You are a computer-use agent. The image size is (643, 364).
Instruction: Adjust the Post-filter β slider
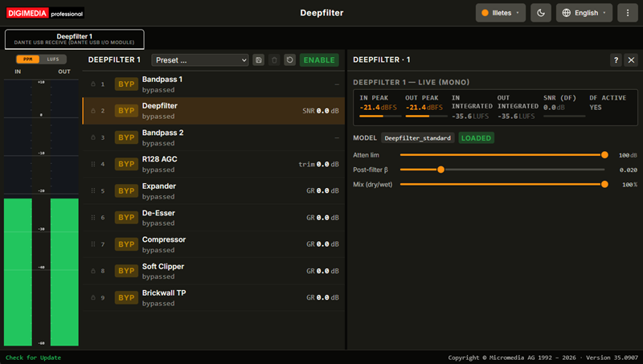click(x=502, y=170)
